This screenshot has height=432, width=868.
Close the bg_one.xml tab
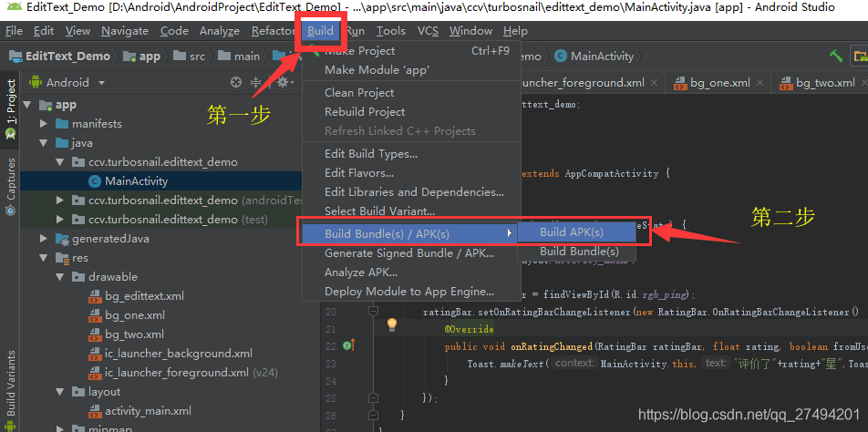[760, 83]
